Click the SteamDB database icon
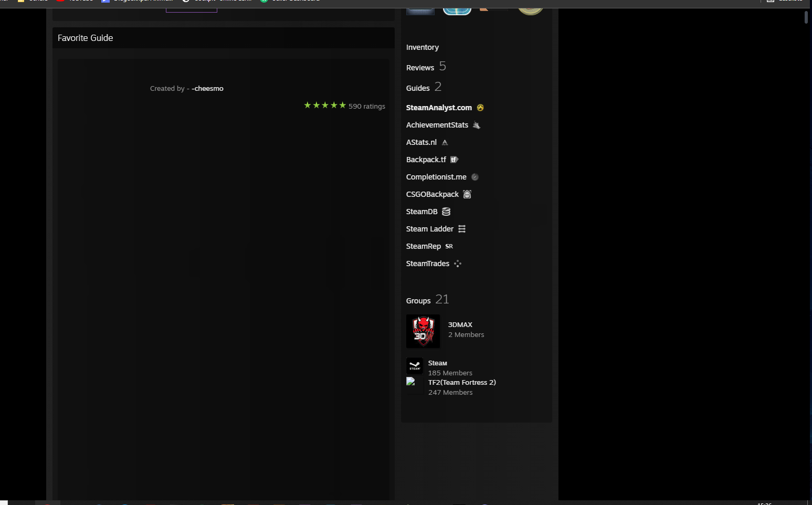 [446, 212]
